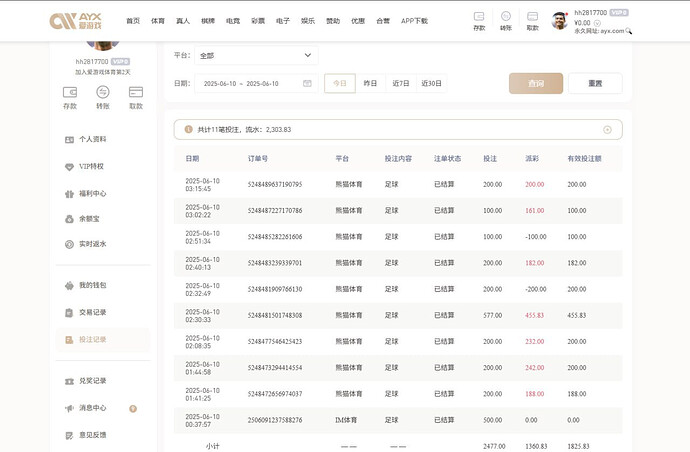Click user avatar in top right
The image size is (690, 452).
(x=560, y=21)
